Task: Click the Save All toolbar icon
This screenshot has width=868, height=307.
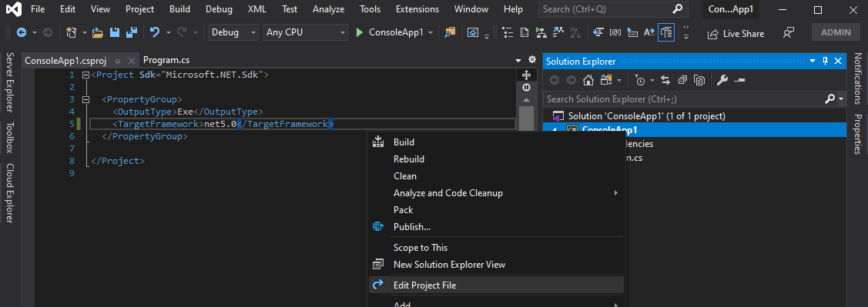Action: pos(131,32)
